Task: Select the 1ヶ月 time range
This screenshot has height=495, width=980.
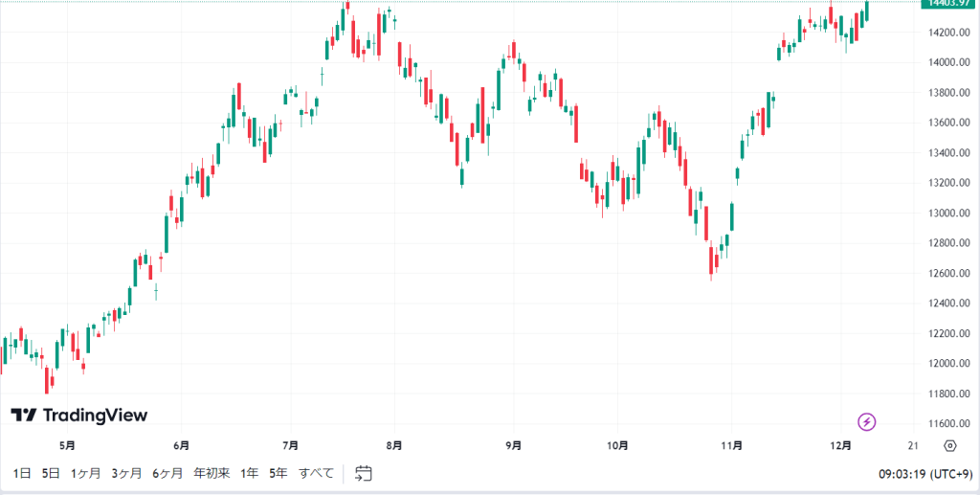Action: pos(85,473)
